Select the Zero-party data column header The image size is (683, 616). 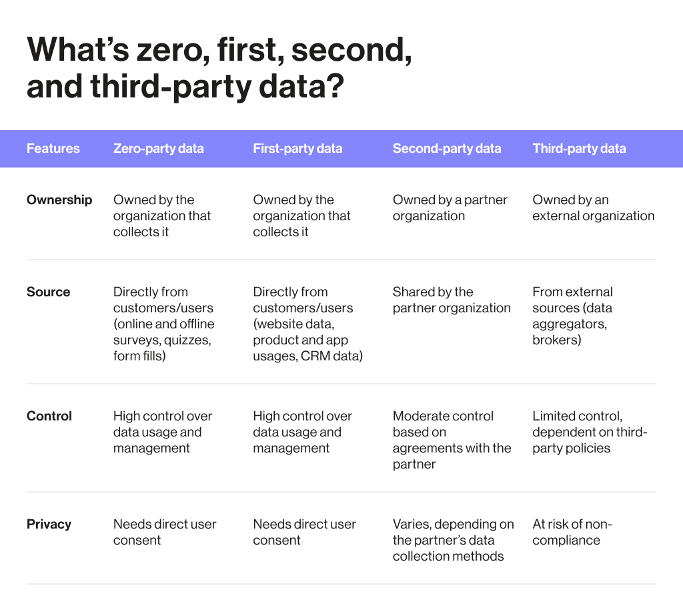pyautogui.click(x=158, y=149)
